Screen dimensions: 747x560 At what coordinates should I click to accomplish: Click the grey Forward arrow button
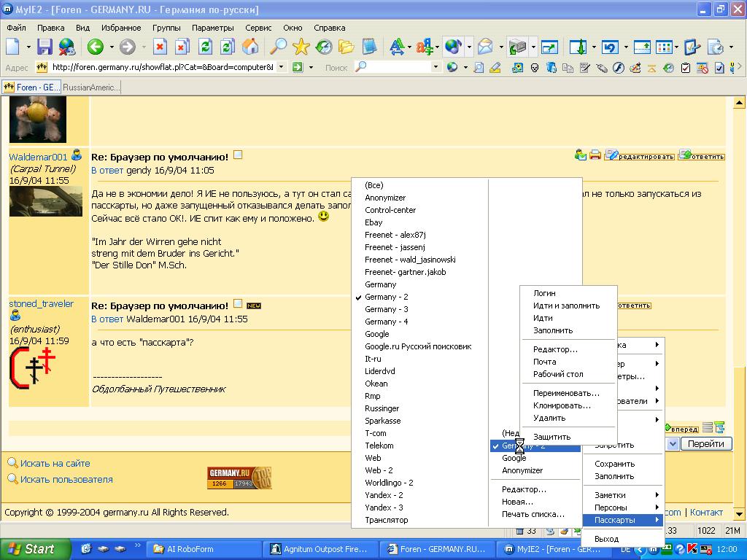tap(127, 47)
